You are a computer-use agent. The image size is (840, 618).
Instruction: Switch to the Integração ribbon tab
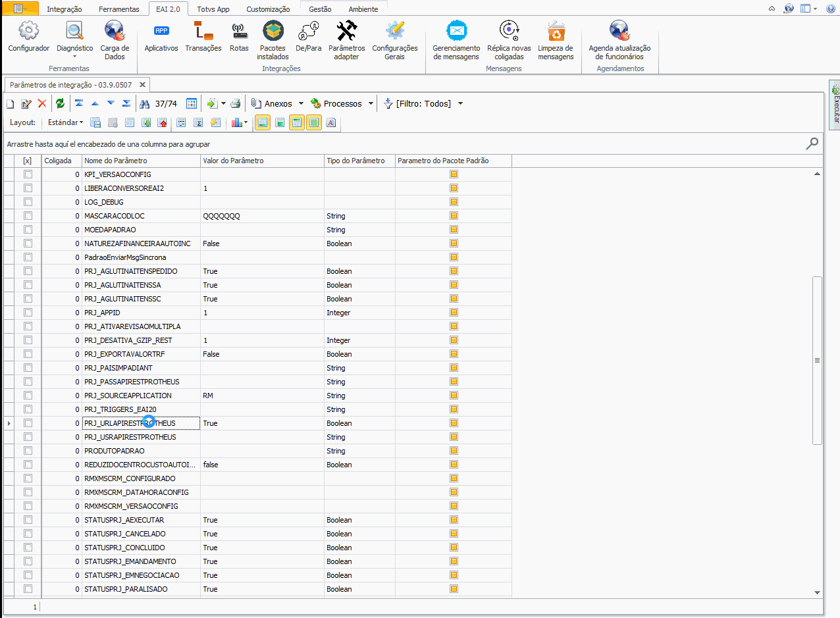65,9
